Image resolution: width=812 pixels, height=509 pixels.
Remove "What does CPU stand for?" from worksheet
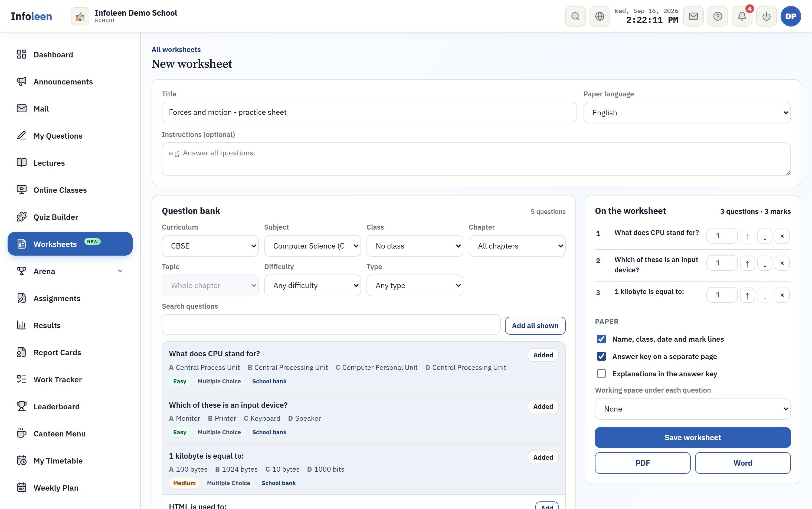pos(782,236)
